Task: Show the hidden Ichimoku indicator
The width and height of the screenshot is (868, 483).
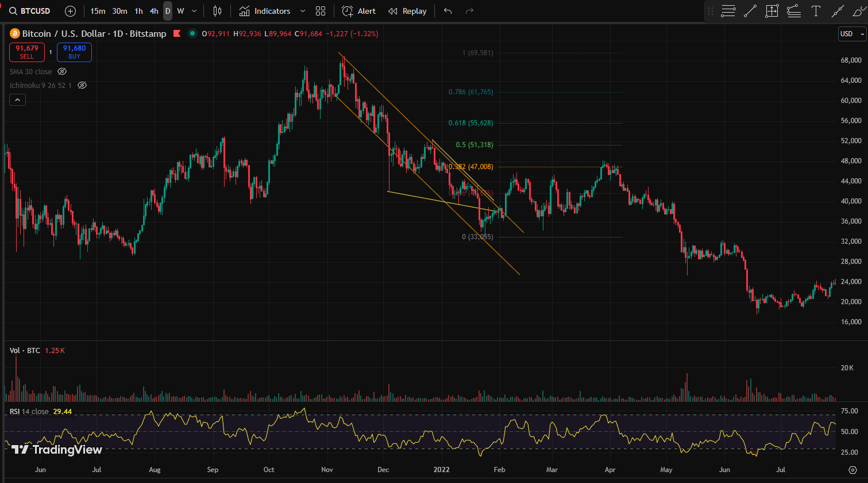Action: pyautogui.click(x=82, y=85)
